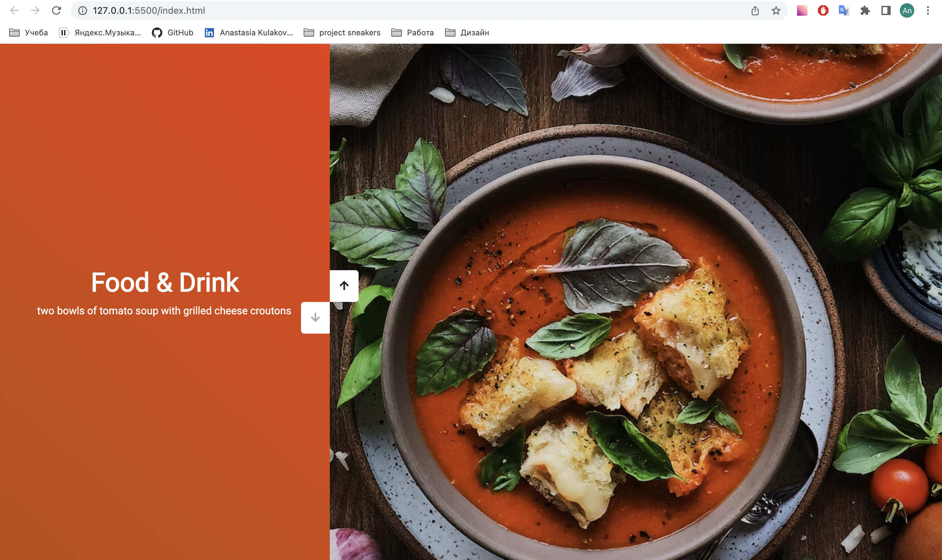The image size is (942, 560).
Task: Open the Учеба bookmarks folder
Action: click(x=29, y=32)
